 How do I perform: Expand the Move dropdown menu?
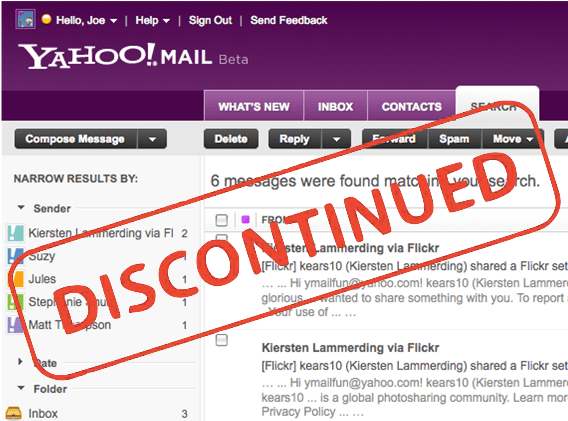[513, 139]
